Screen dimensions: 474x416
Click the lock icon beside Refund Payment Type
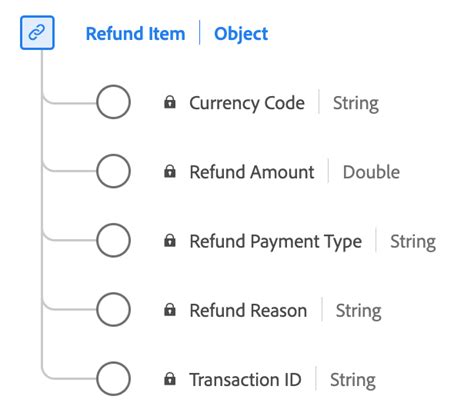tap(170, 240)
